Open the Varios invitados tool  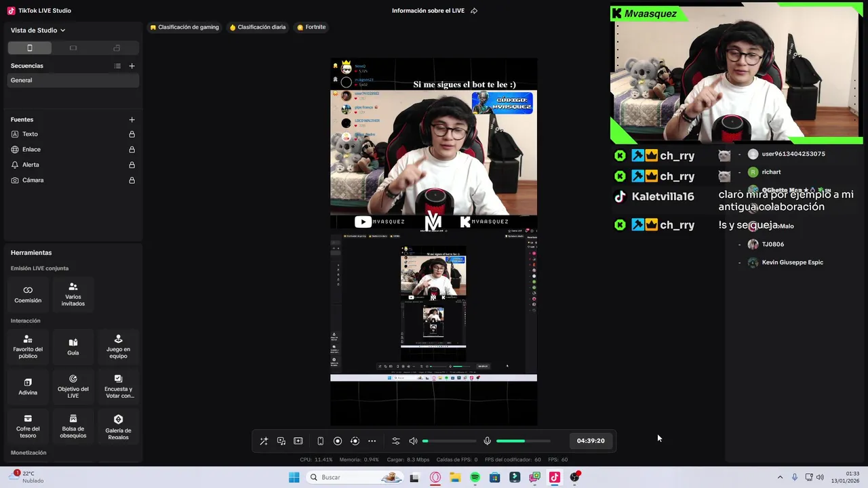coord(73,294)
